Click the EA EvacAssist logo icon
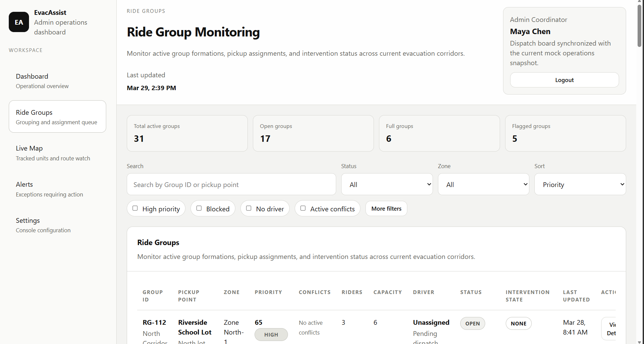Image resolution: width=644 pixels, height=344 pixels. [19, 22]
